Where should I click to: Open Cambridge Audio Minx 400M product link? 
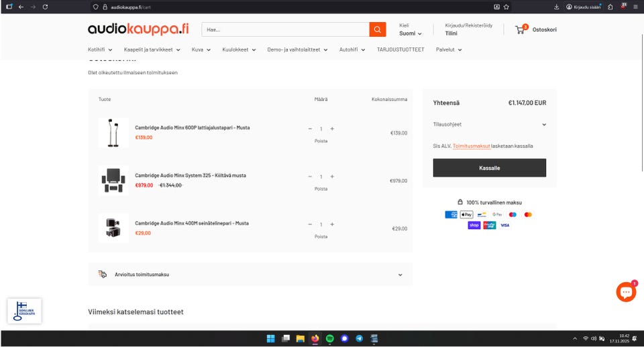pos(192,224)
